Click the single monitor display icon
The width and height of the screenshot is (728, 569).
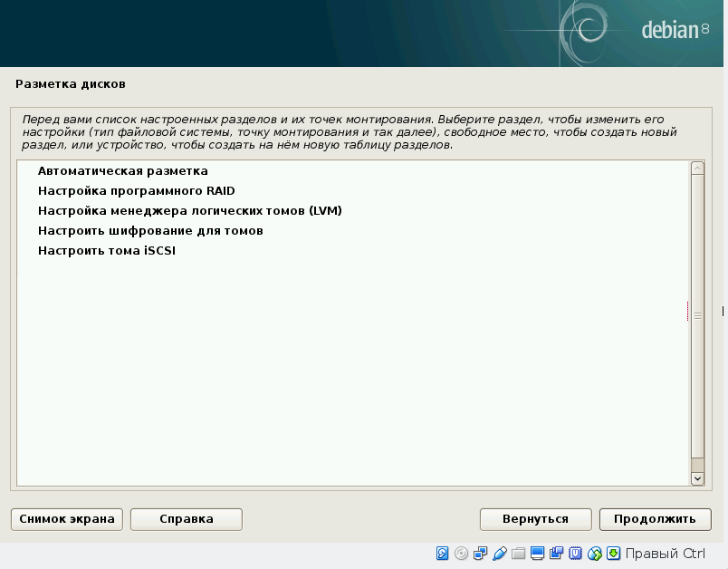click(x=538, y=554)
